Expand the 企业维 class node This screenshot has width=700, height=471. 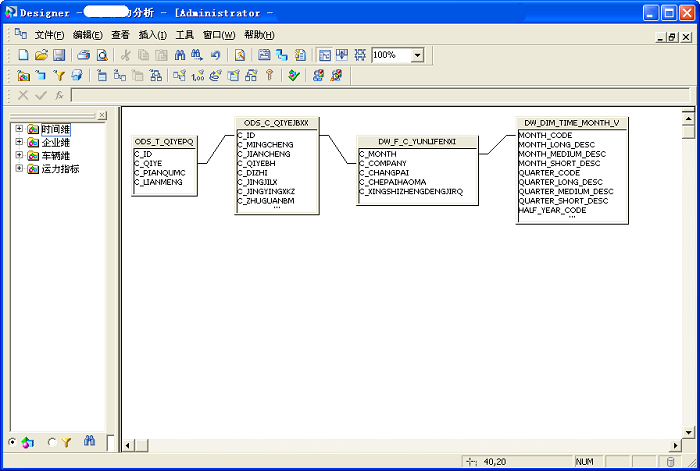point(19,142)
